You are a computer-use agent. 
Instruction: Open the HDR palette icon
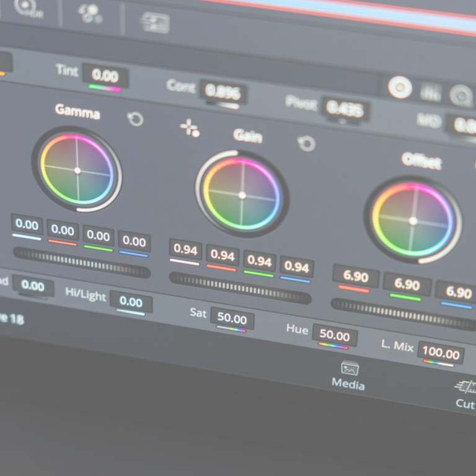tap(27, 7)
